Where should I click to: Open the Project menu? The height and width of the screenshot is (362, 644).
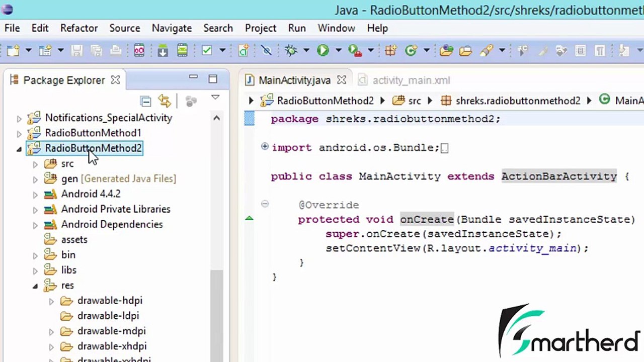261,28
